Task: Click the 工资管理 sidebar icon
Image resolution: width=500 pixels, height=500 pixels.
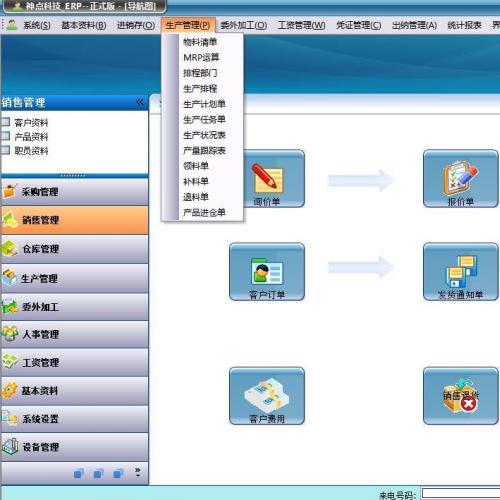Action: [9, 362]
